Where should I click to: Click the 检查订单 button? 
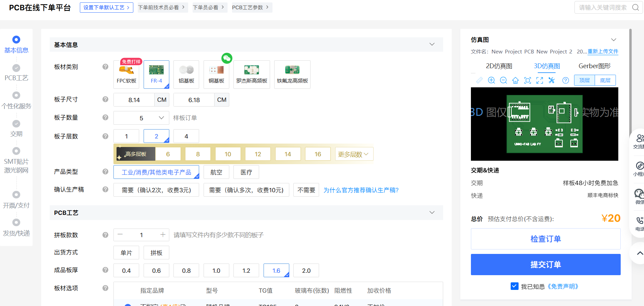pos(546,239)
